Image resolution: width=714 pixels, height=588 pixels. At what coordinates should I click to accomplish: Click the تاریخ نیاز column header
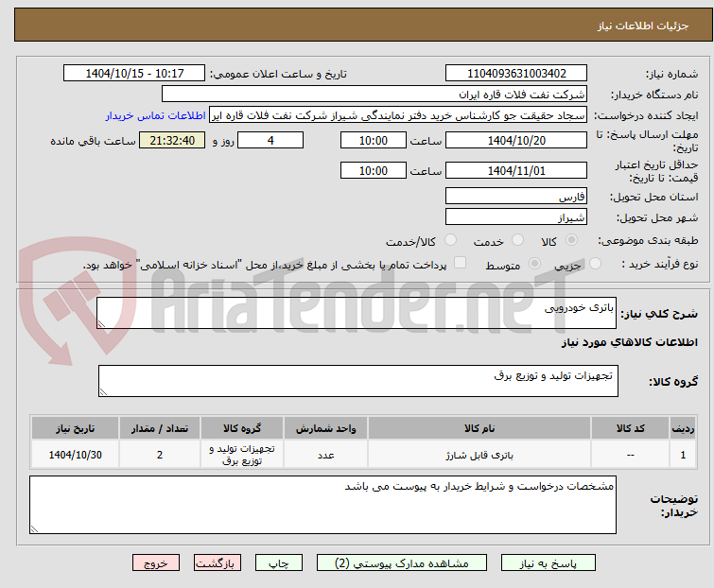[75, 428]
